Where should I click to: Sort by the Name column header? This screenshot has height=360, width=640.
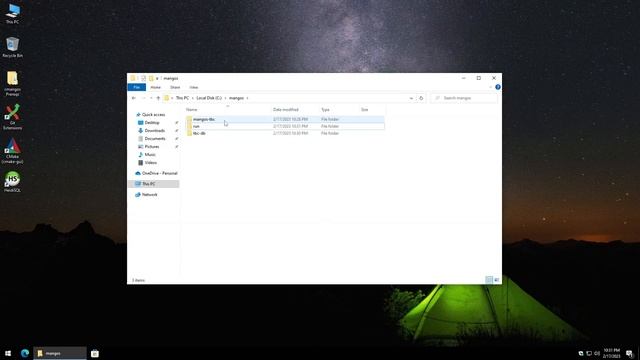pyautogui.click(x=228, y=109)
